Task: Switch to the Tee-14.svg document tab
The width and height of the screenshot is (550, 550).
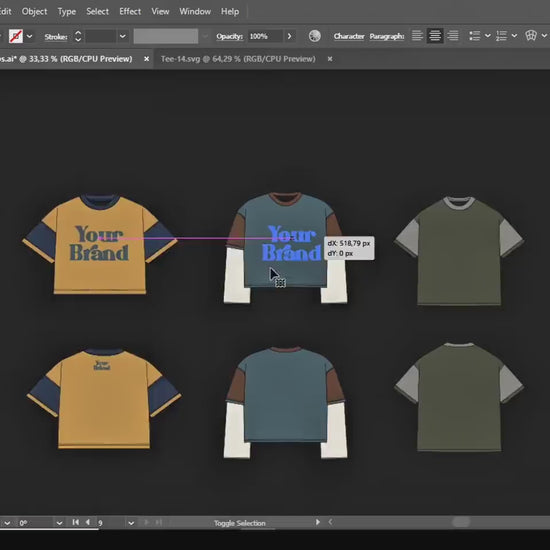Action: click(238, 59)
